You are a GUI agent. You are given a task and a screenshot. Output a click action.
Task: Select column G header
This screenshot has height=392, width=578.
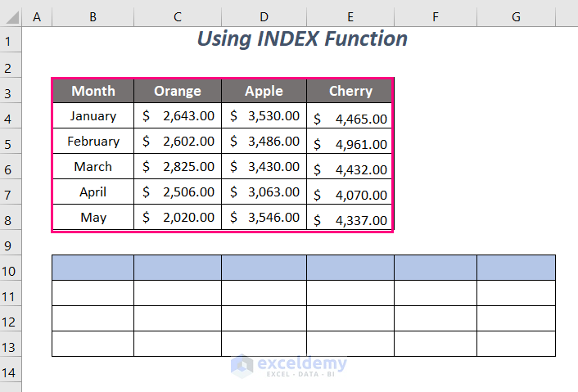pyautogui.click(x=516, y=15)
